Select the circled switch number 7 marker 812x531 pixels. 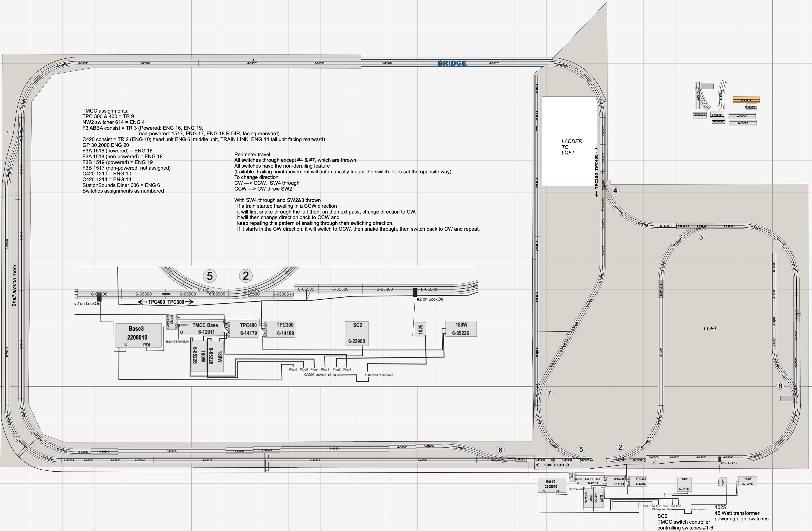click(x=549, y=393)
